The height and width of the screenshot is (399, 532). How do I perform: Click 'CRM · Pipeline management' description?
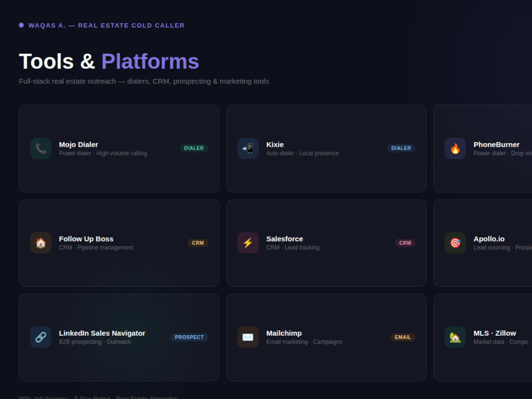click(96, 248)
